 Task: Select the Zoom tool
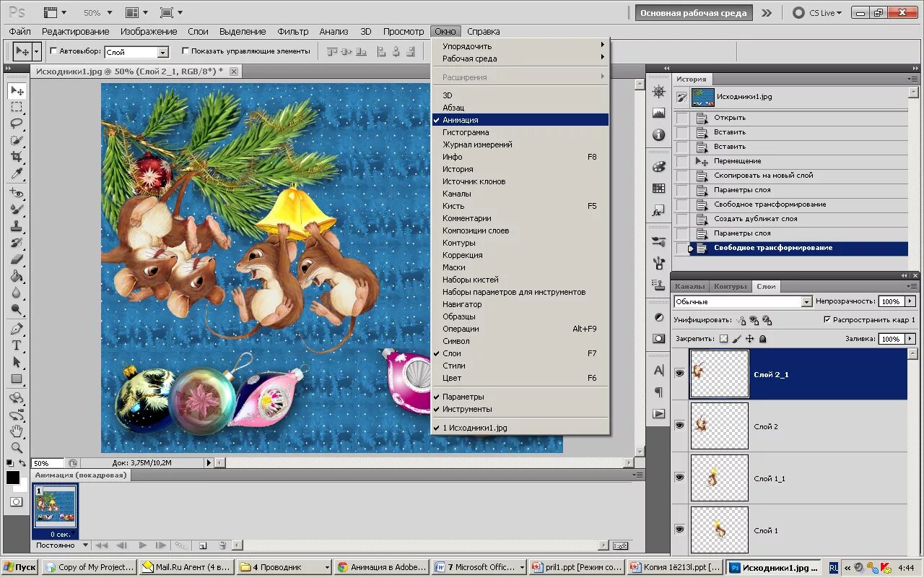[17, 447]
